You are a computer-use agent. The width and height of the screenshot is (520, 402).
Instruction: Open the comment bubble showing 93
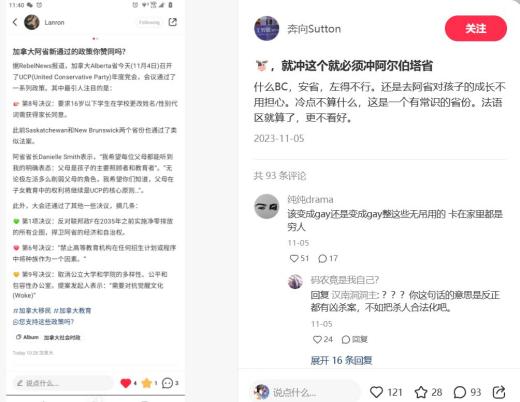coord(460,392)
